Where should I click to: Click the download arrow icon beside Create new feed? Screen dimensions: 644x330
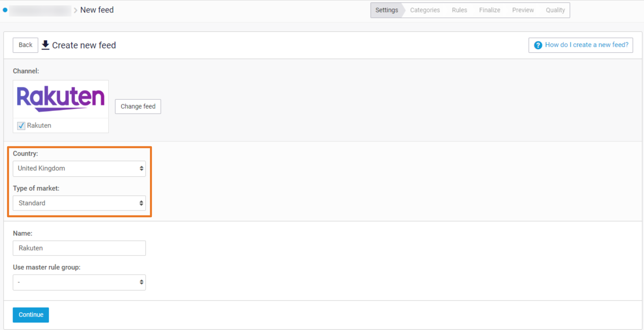[46, 45]
